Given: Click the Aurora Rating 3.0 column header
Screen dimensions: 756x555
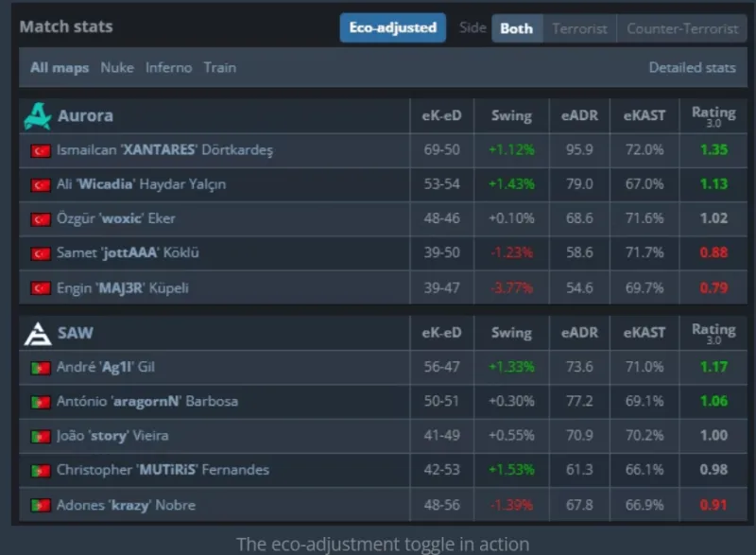Looking at the screenshot, I should click(x=713, y=116).
